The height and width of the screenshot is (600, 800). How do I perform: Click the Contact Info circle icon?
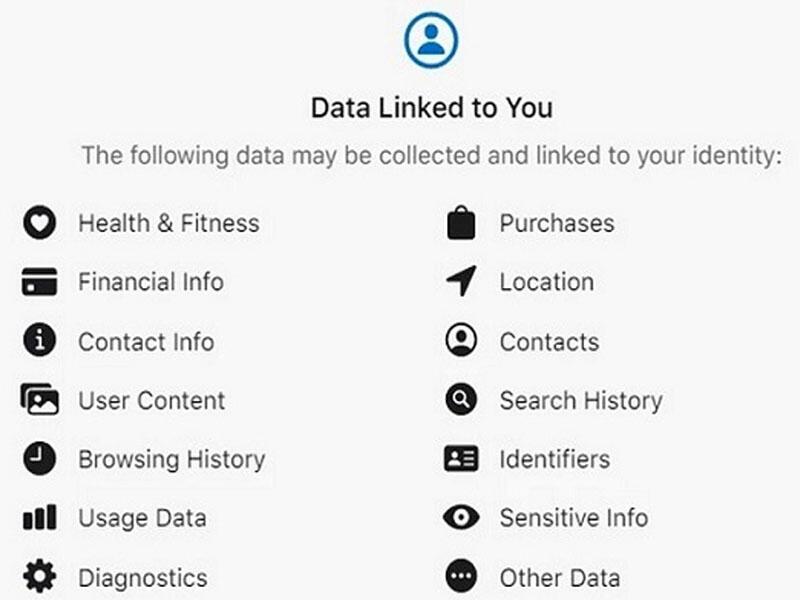pyautogui.click(x=39, y=340)
